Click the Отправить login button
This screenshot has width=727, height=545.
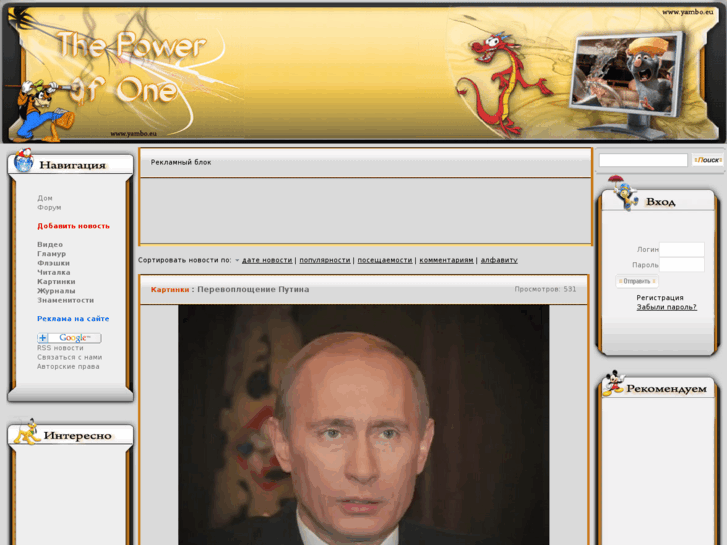[x=637, y=281]
